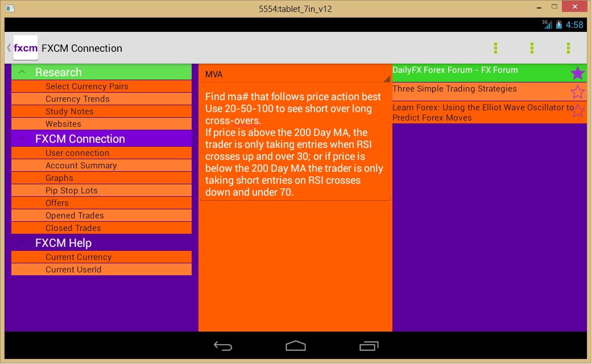Open Learn Forex Elliot Wave Oscillator link
Screen dimensions: 592x364
[483, 113]
